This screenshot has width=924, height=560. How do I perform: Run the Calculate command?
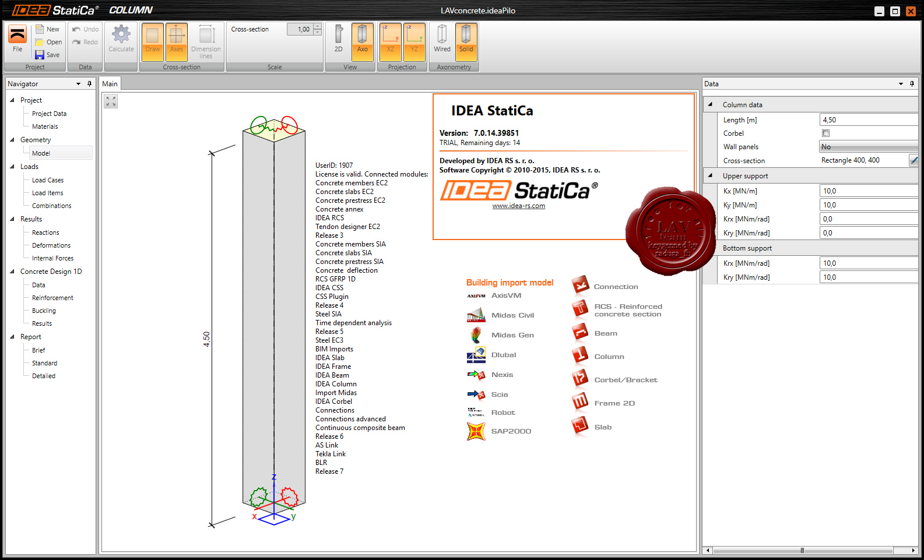(x=121, y=40)
